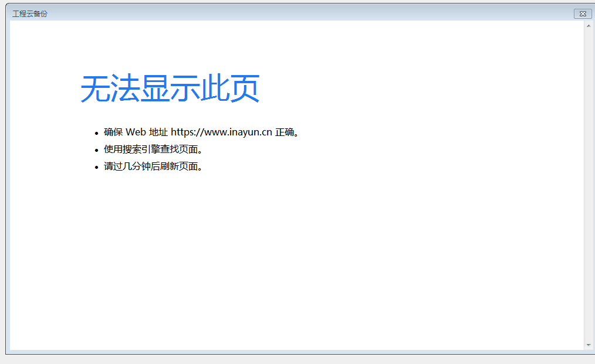Click the 工程云备份 title bar text

click(30, 13)
